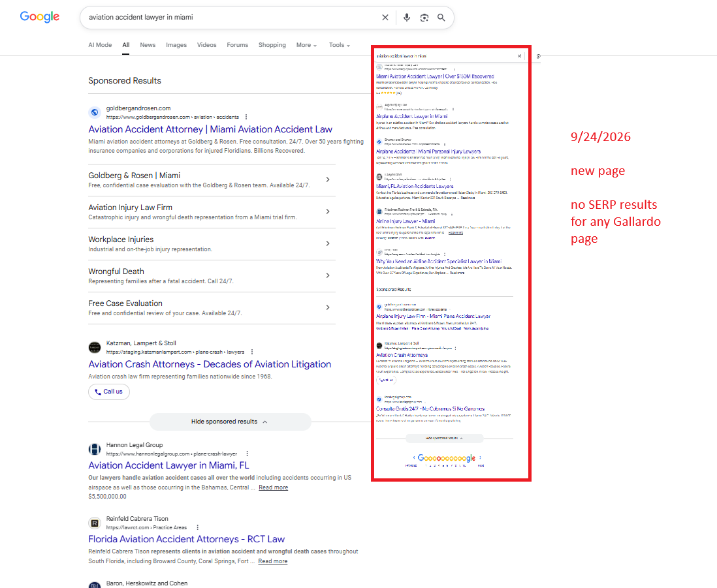
Task: Expand chevron for Free Case Evaluation sitelink
Action: tap(327, 307)
